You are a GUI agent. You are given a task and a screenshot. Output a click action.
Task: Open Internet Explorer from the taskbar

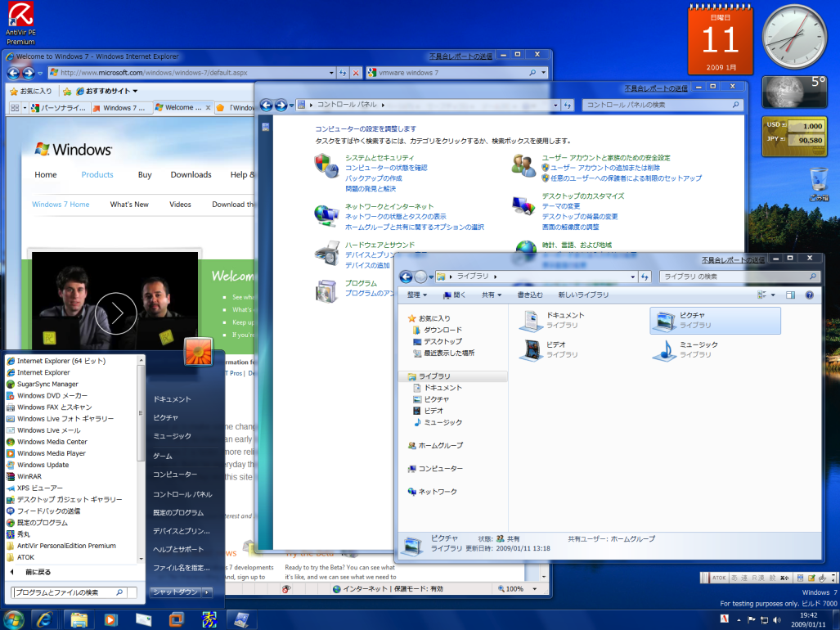click(45, 620)
